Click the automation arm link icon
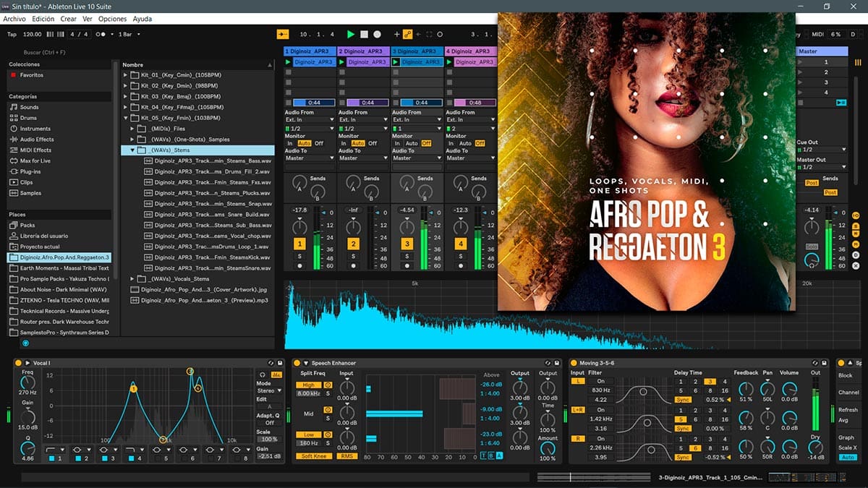Image resolution: width=868 pixels, height=488 pixels. pos(407,34)
